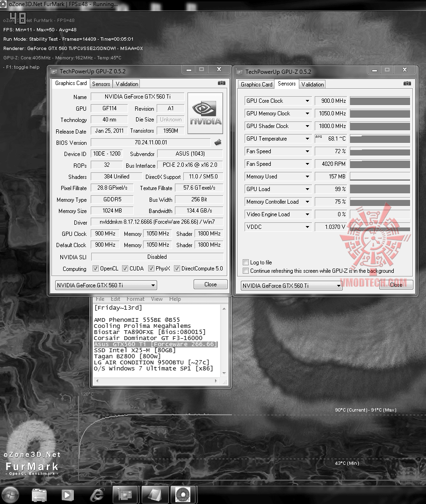Open VDDC sensor dropdown
This screenshot has height=504, width=426.
click(x=307, y=227)
